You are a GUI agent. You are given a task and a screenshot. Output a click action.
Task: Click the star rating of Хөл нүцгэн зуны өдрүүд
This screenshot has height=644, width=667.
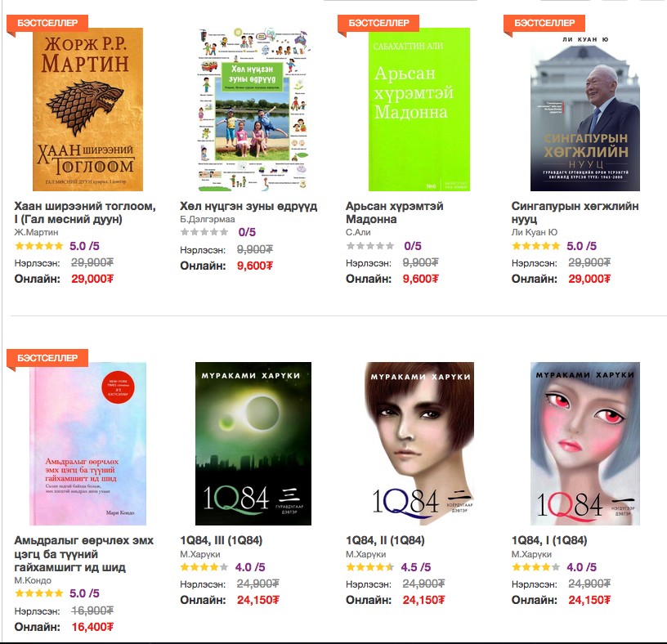[x=204, y=232]
